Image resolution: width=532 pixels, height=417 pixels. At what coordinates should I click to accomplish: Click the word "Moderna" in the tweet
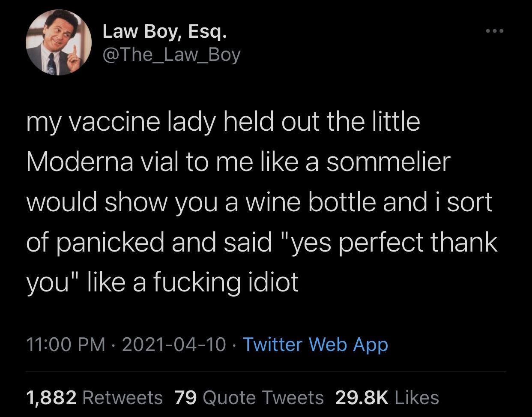(80, 162)
